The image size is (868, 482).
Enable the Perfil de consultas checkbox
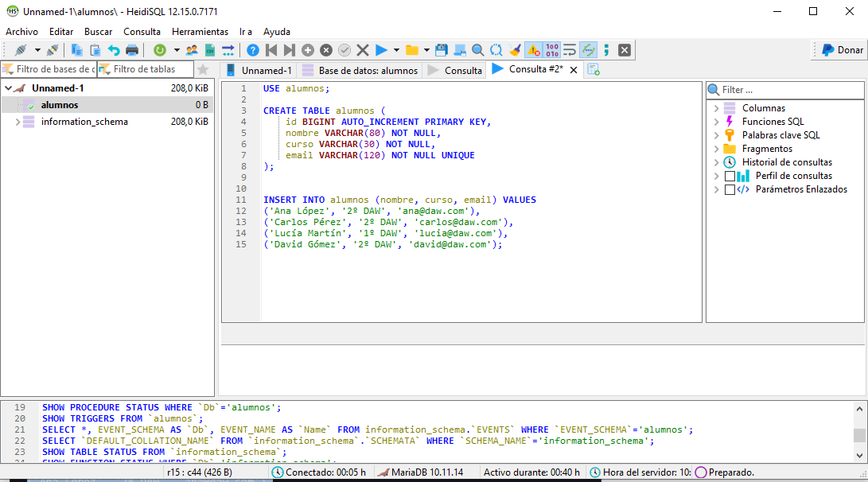pyautogui.click(x=730, y=176)
